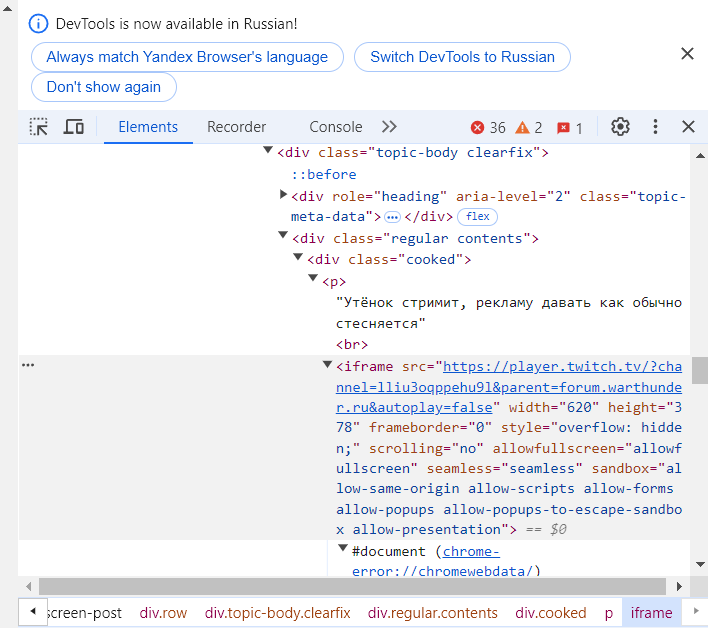The width and height of the screenshot is (708, 628).
Task: Click the page scroll-up arrow at top-left
Action: pos(7,8)
